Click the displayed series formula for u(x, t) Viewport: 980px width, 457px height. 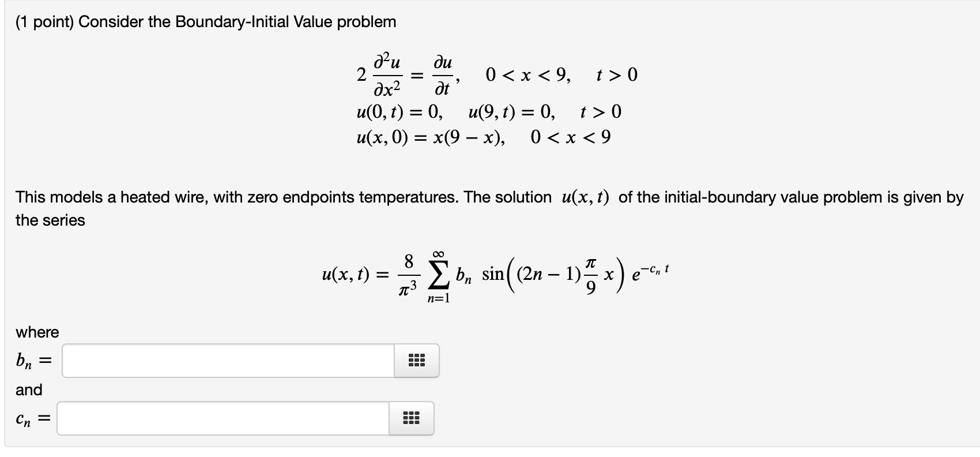[x=496, y=275]
